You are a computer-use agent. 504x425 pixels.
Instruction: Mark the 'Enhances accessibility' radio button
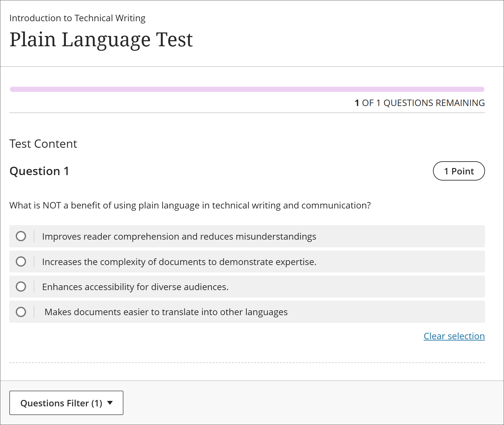click(21, 287)
